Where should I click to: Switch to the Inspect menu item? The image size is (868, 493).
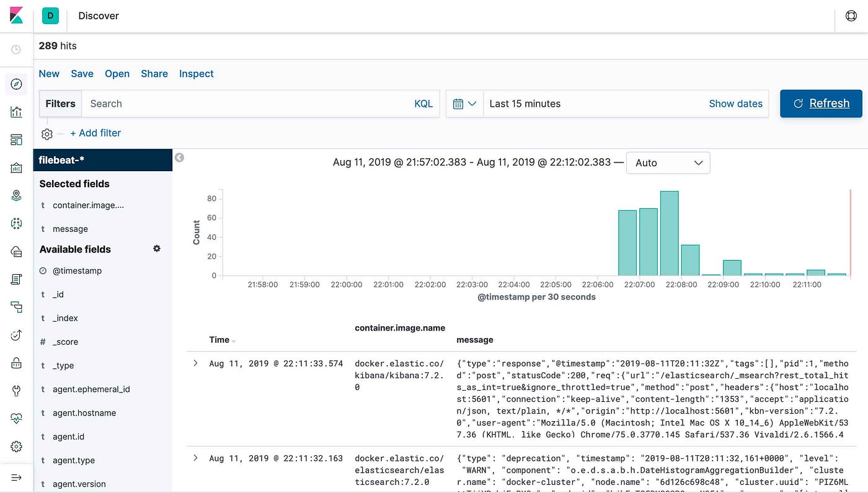(196, 73)
